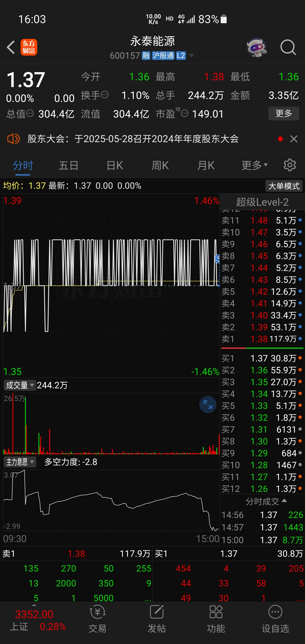305x644 pixels.
Task: Switch to the 五日 tab
Action: (x=68, y=165)
